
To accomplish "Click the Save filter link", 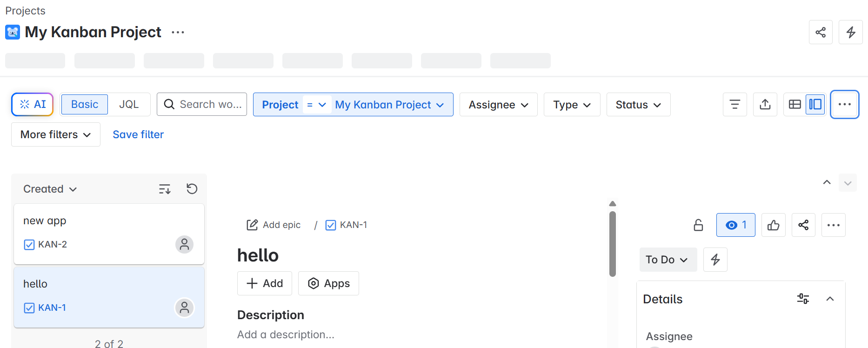I will tap(138, 134).
